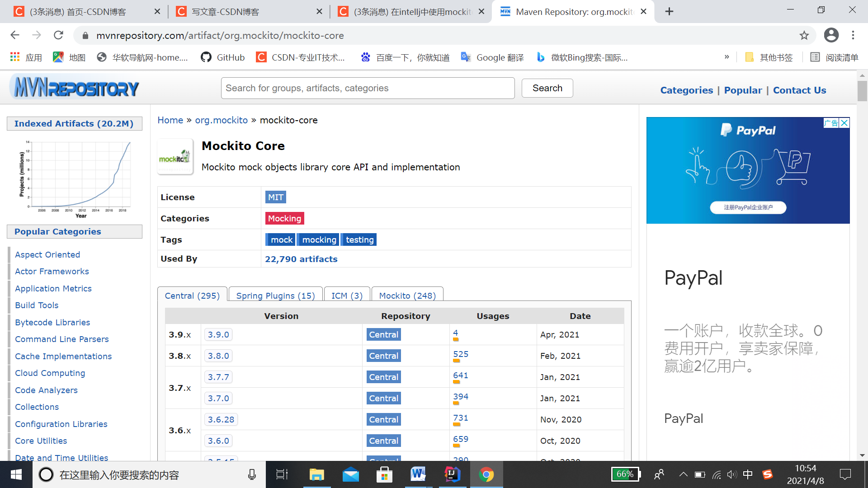
Task: Close the PayPal advertisement
Action: [x=844, y=123]
